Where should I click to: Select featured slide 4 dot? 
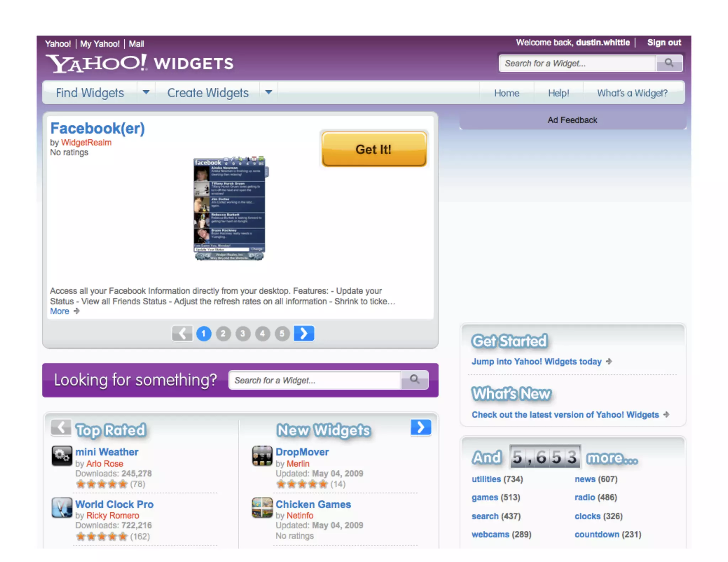click(262, 334)
